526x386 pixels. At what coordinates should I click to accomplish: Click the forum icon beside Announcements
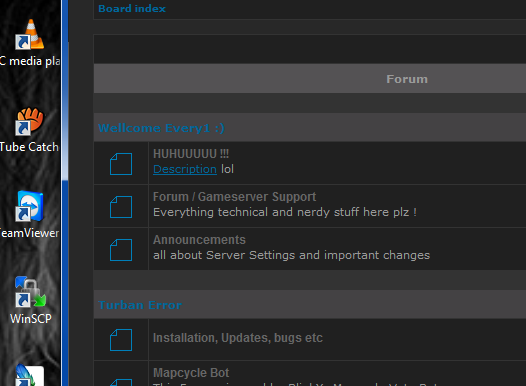tap(121, 250)
